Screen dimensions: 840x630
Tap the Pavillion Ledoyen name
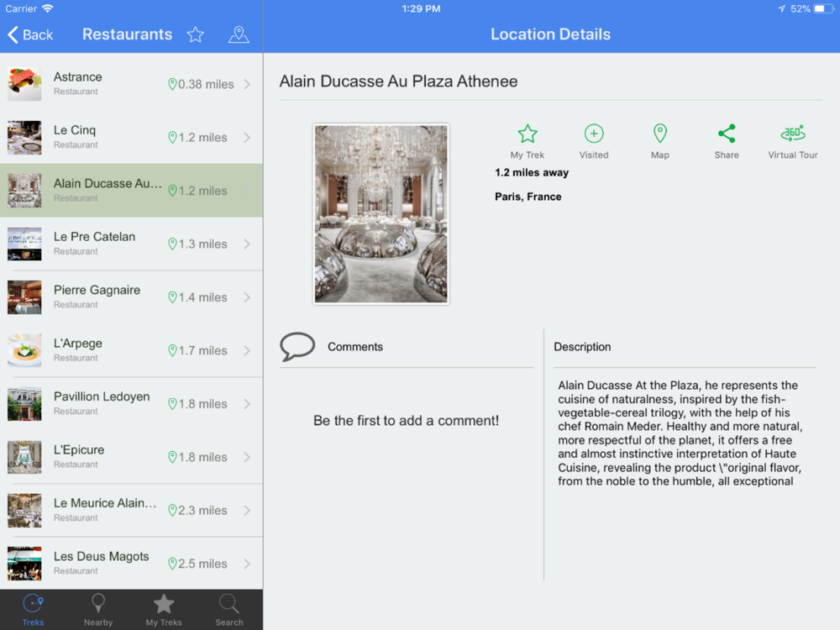pyautogui.click(x=102, y=397)
